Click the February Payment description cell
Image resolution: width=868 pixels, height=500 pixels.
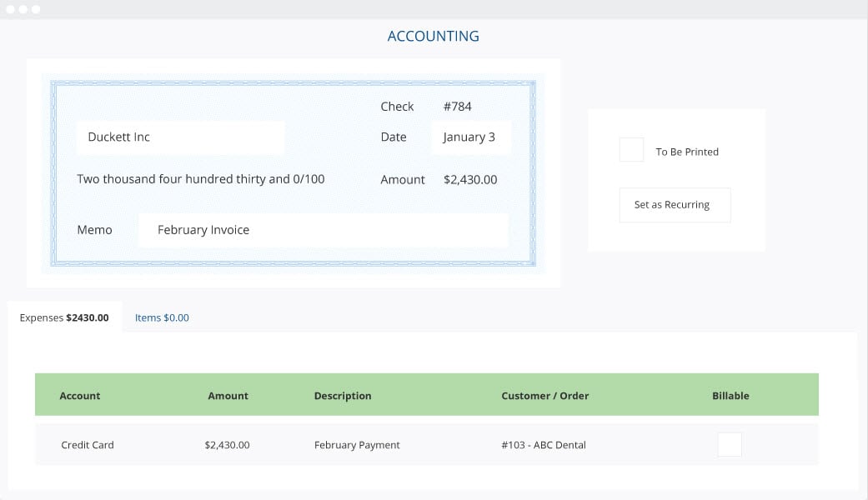357,445
